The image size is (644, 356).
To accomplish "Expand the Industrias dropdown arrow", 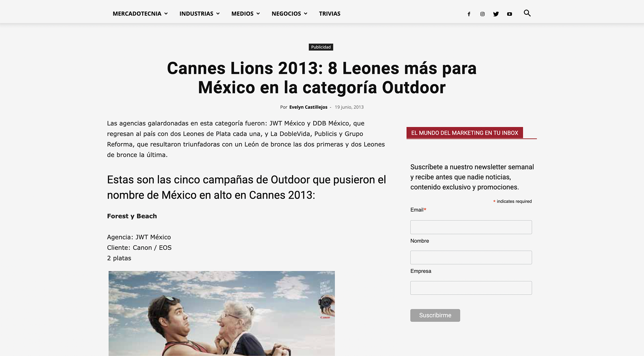I will click(x=218, y=14).
